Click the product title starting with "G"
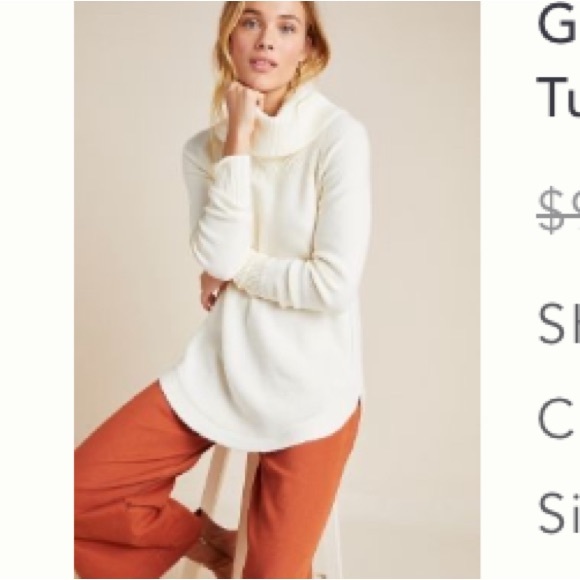This screenshot has height=580, width=580. pos(559,22)
